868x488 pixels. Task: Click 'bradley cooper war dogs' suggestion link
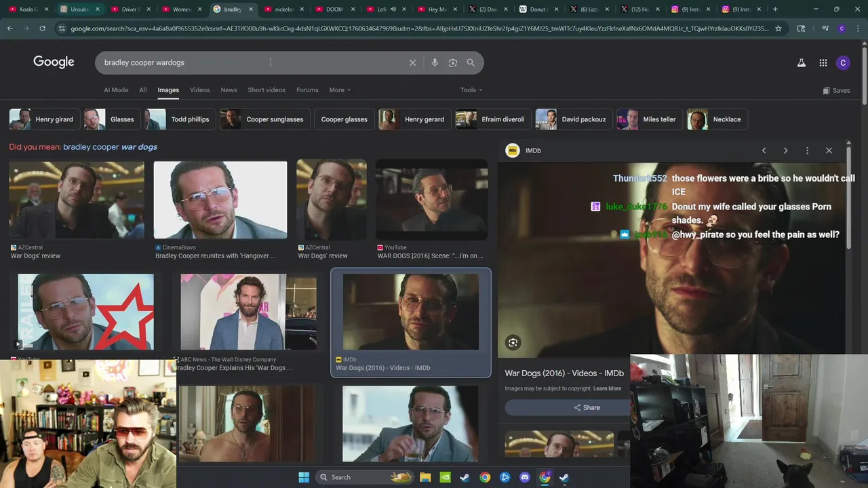click(110, 147)
